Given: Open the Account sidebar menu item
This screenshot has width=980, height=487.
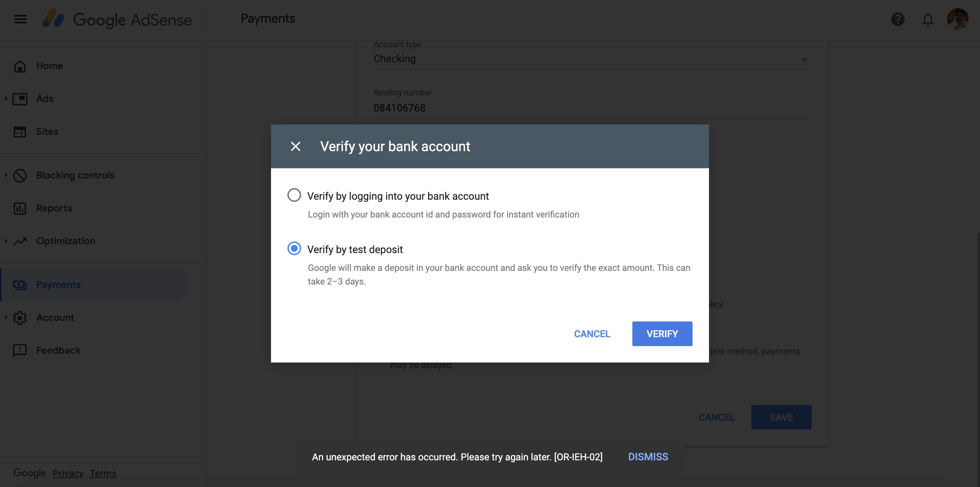Looking at the screenshot, I should click(55, 317).
